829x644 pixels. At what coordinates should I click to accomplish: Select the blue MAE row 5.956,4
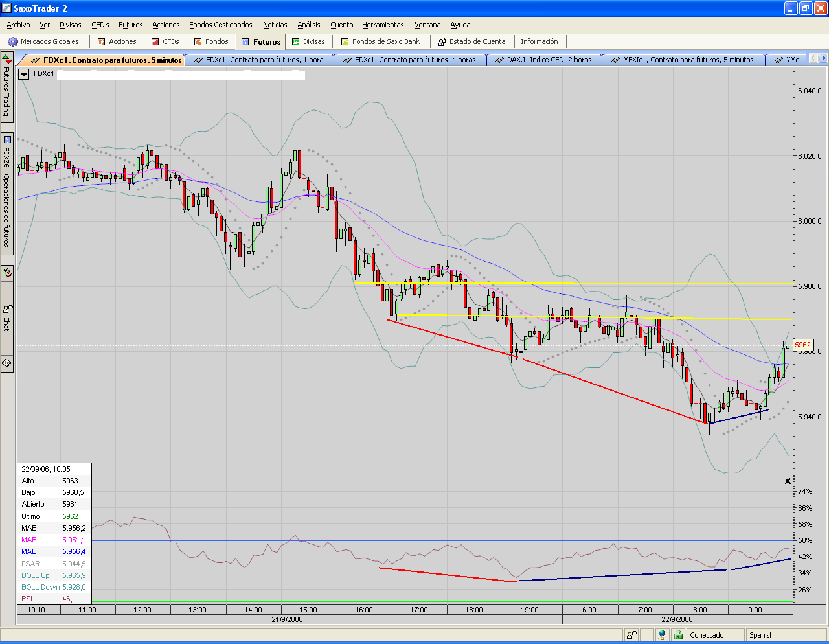click(54, 551)
